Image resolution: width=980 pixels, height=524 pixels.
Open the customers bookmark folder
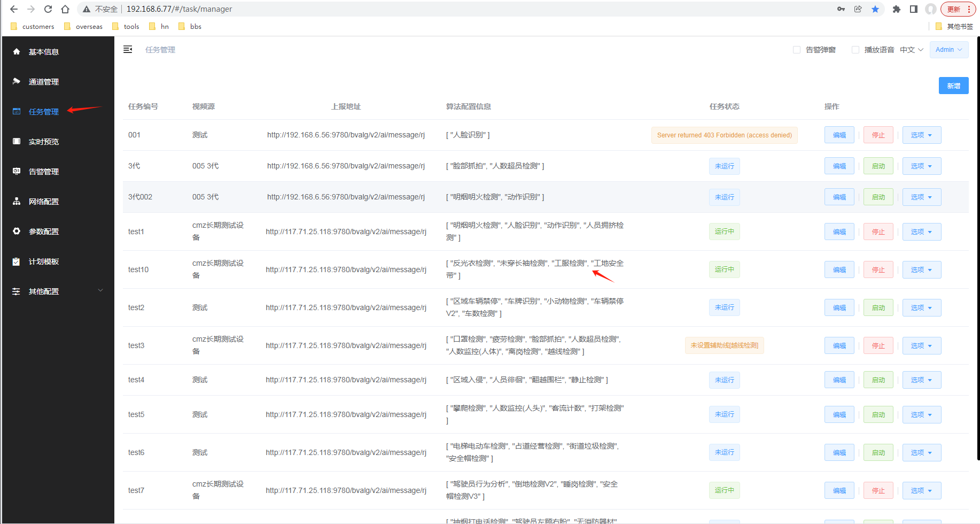point(33,26)
